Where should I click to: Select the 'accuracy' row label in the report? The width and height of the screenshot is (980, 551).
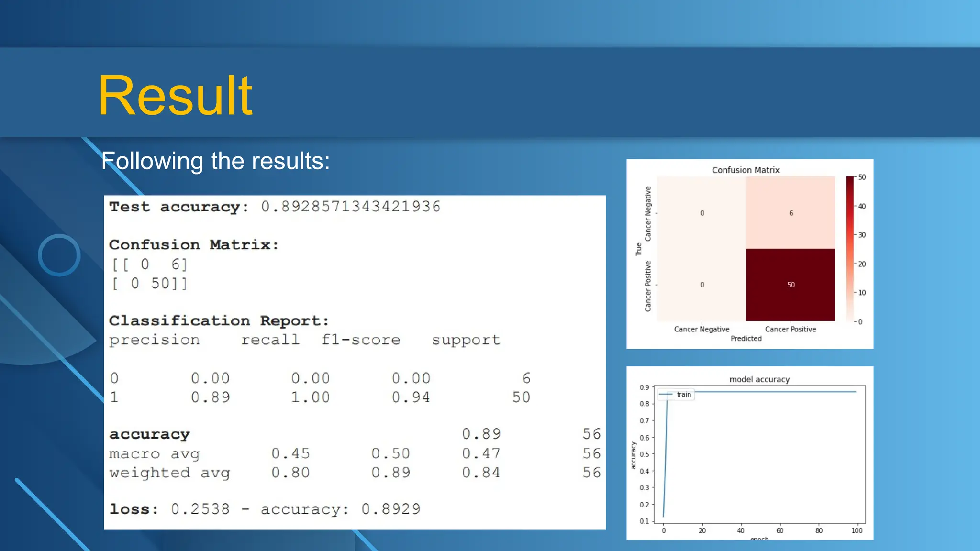(149, 434)
